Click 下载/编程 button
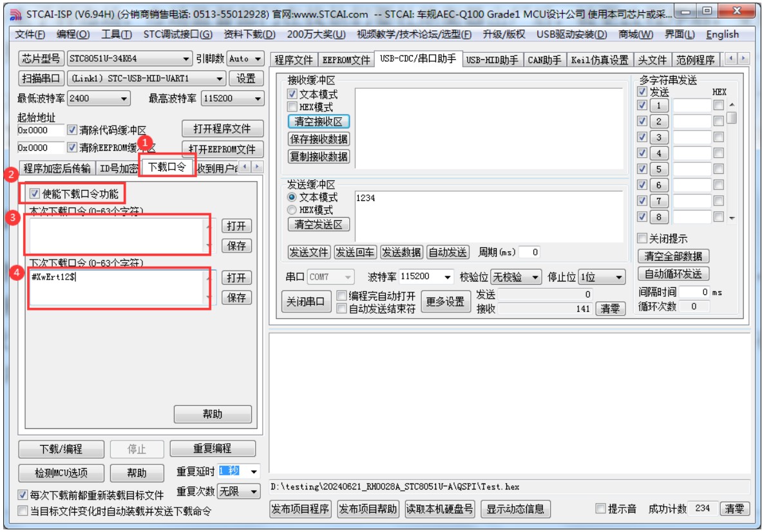 pyautogui.click(x=61, y=449)
